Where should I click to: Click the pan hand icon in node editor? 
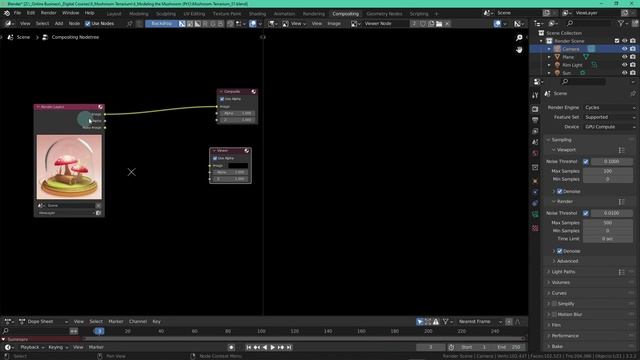point(519,50)
